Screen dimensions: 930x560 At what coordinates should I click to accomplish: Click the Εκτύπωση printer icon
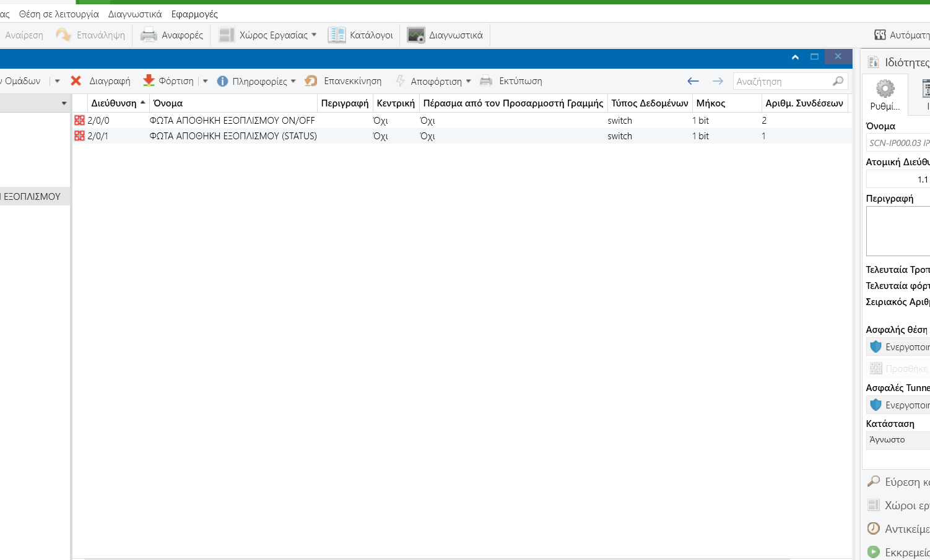486,81
